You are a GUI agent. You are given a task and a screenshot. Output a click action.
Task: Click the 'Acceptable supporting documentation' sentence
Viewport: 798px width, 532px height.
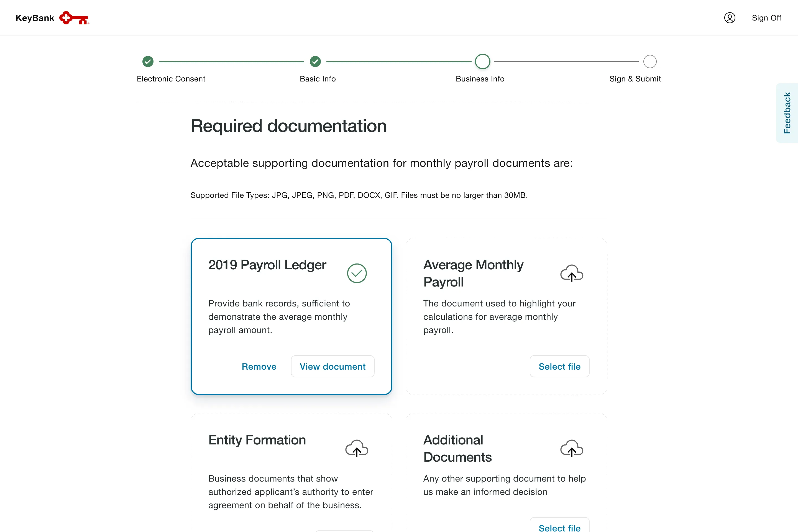381,163
